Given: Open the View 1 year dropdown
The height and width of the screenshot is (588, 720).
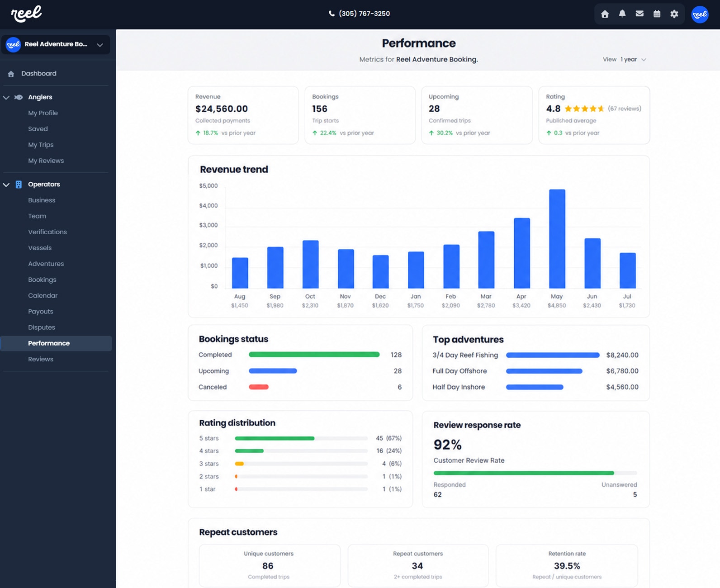Looking at the screenshot, I should [x=625, y=59].
